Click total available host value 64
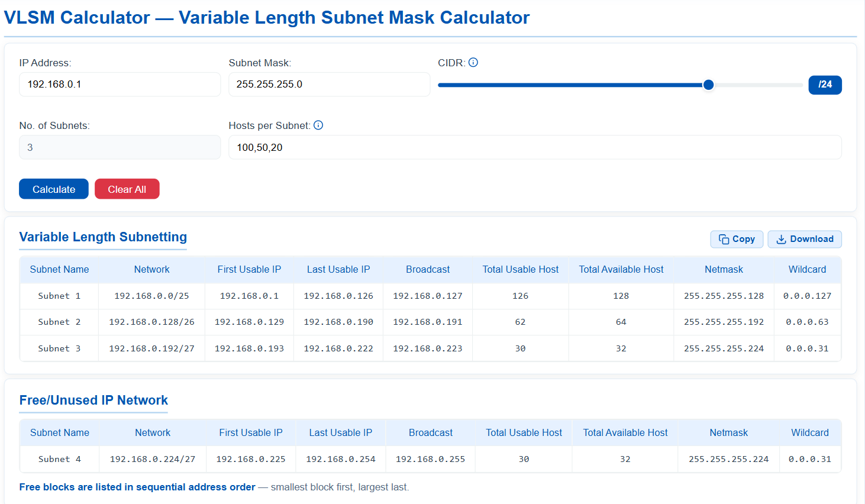This screenshot has height=504, width=865. point(621,322)
